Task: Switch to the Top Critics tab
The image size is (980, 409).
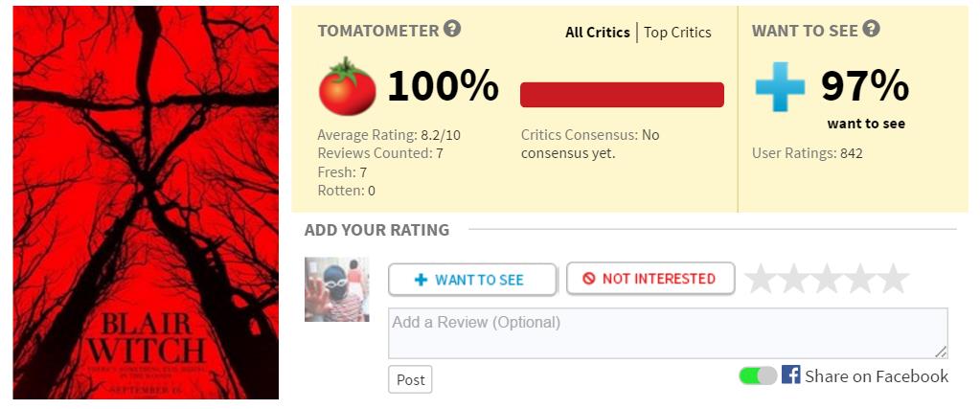Action: coord(677,33)
